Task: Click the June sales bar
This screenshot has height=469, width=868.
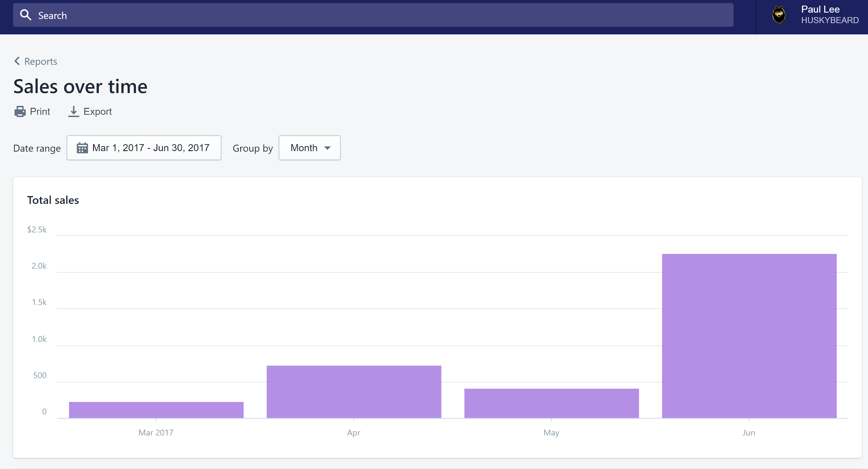Action: (x=749, y=336)
